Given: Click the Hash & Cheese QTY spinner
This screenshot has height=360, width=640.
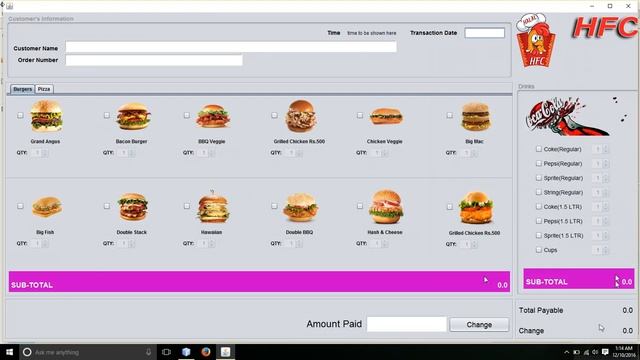Looking at the screenshot, I should click(379, 243).
